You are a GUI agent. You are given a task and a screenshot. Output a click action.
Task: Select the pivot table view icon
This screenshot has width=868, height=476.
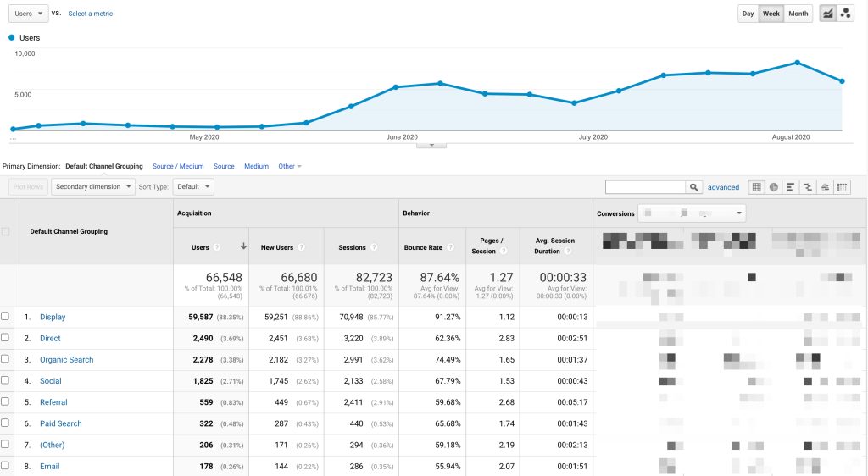point(842,187)
